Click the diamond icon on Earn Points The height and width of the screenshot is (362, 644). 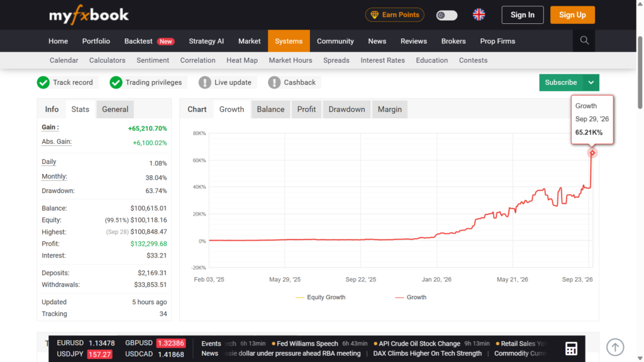tap(374, 15)
